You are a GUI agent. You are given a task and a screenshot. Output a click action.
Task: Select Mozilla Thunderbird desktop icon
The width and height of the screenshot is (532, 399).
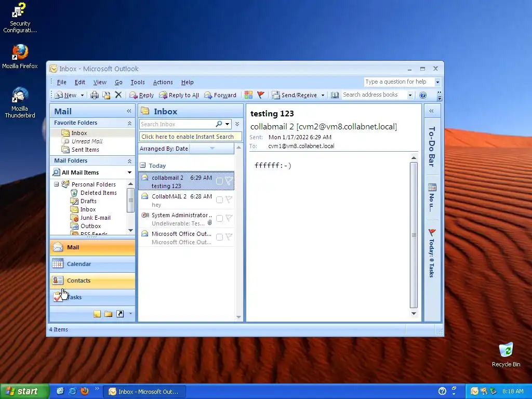click(x=20, y=102)
